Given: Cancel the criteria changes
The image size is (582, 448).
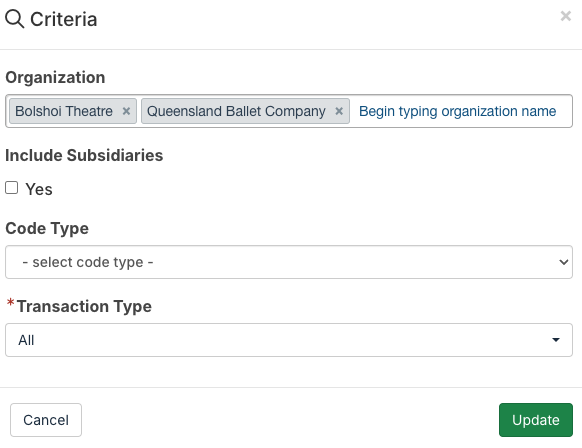Looking at the screenshot, I should [46, 420].
